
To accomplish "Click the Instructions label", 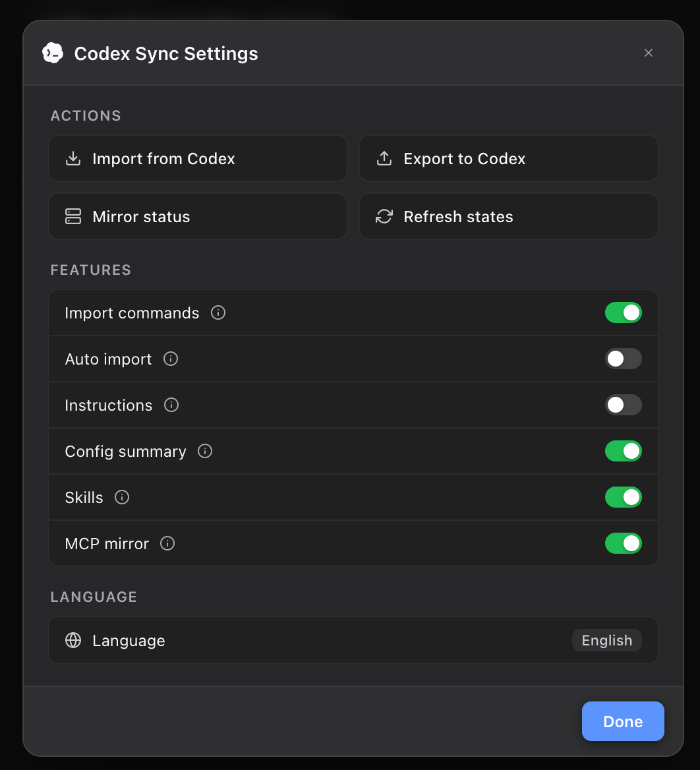I will pos(109,405).
